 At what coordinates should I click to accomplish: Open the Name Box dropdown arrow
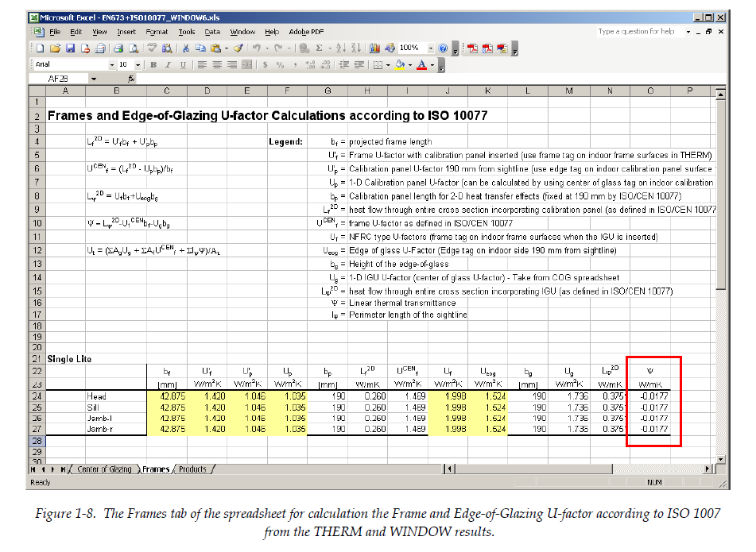tap(93, 79)
